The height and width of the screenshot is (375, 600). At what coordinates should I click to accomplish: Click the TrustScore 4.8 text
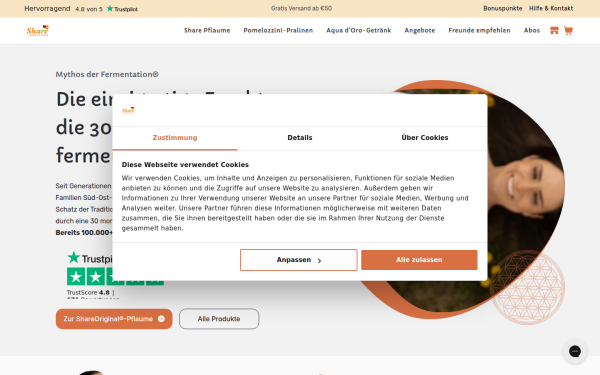pos(88,292)
